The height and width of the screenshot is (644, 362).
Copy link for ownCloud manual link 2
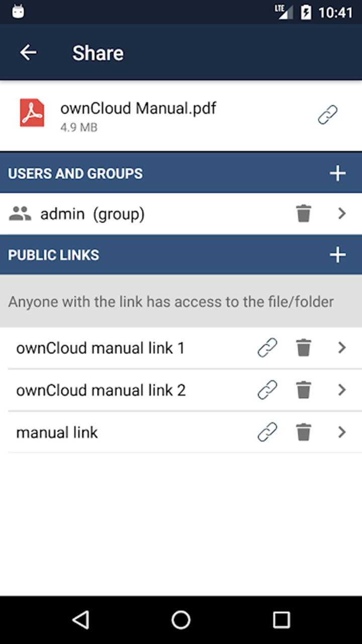[267, 390]
